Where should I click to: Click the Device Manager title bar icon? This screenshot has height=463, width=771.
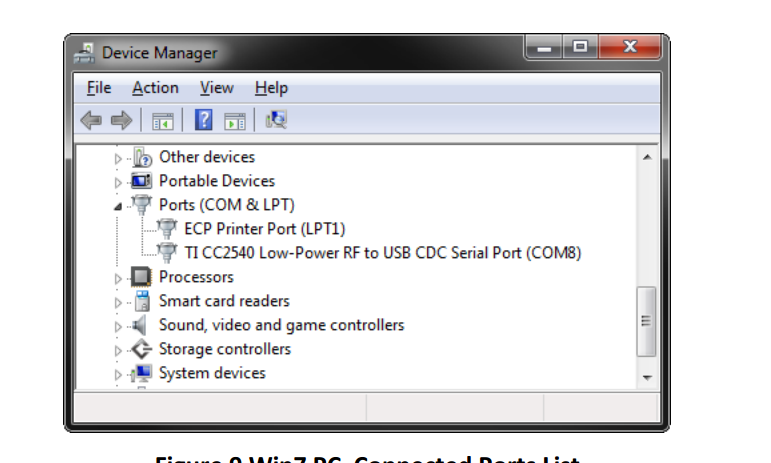pyautogui.click(x=86, y=53)
